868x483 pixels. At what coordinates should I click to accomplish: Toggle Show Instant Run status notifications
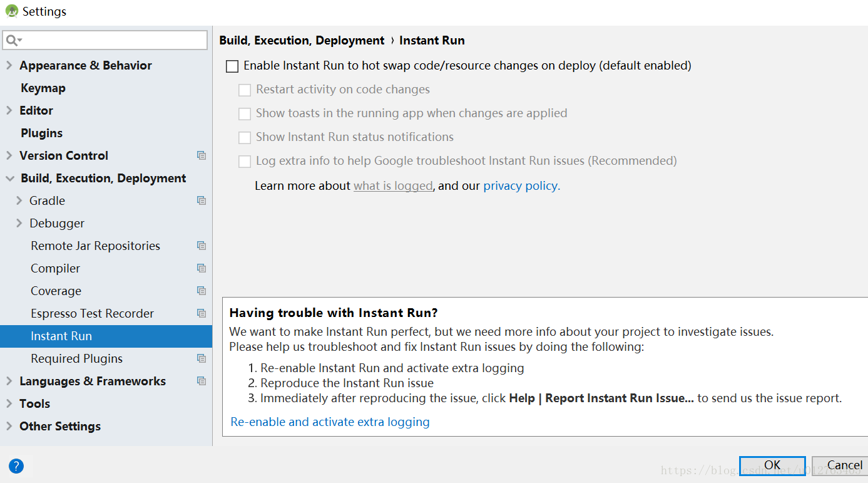[245, 138]
